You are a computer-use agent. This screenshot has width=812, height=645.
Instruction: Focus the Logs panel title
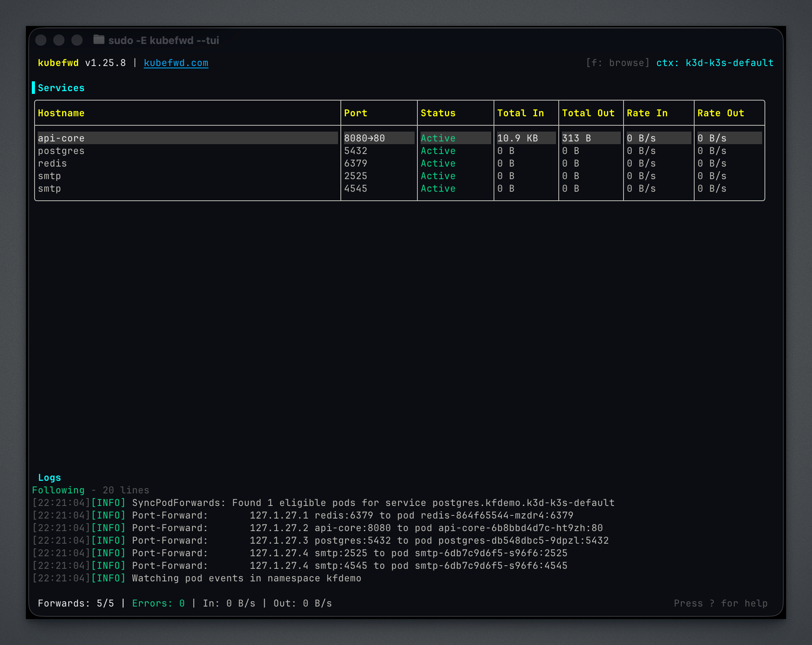(49, 478)
